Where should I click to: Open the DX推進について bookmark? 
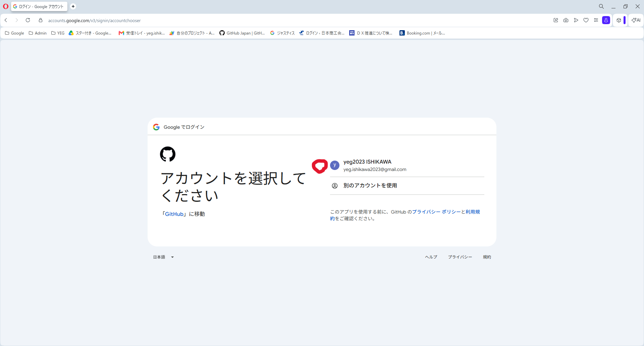[371, 33]
